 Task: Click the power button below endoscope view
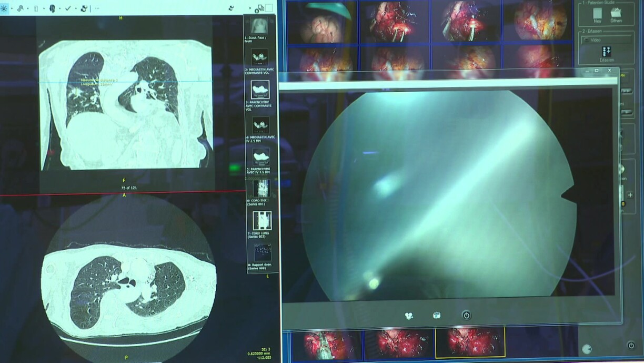point(466,315)
